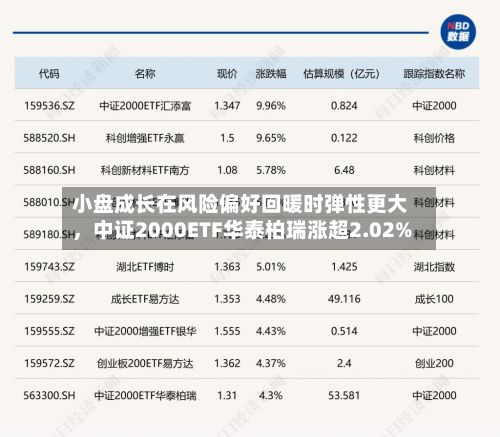Click the 现价 column header
This screenshot has width=500, height=437.
(x=227, y=73)
